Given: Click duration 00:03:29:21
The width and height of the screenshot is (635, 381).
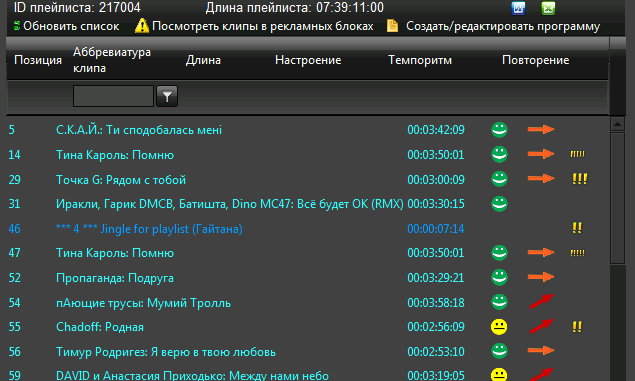Looking at the screenshot, I should click(436, 278).
